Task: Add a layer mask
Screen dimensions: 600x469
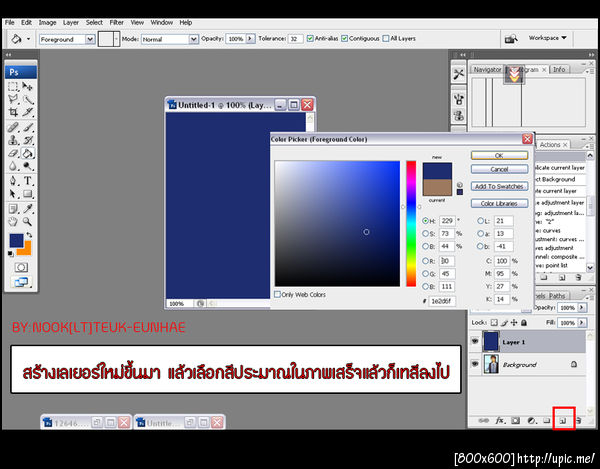Action: point(515,420)
